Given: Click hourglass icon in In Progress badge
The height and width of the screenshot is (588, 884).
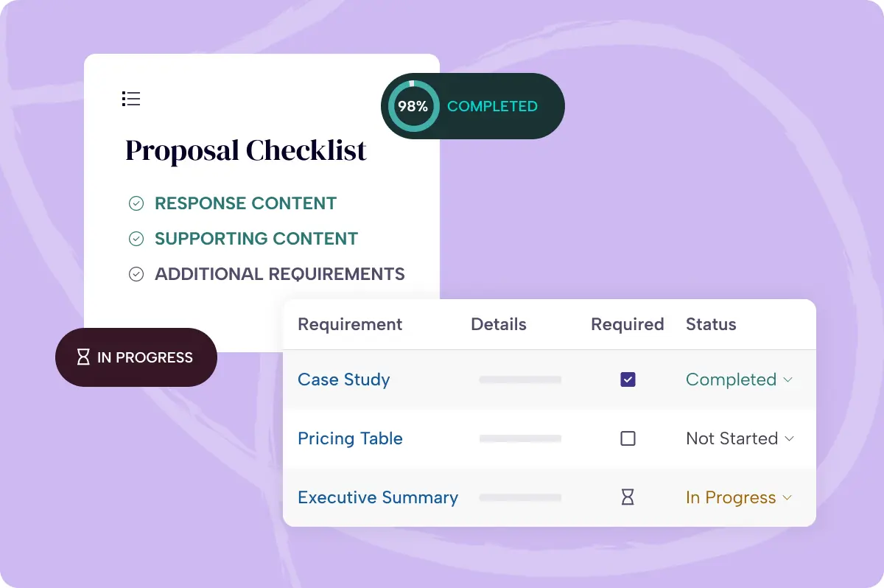Looking at the screenshot, I should [x=83, y=357].
